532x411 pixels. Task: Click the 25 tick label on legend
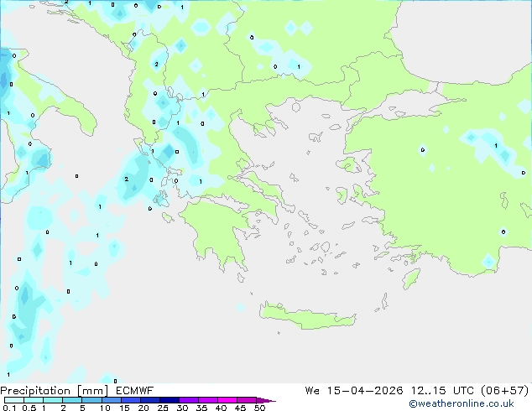coord(163,408)
